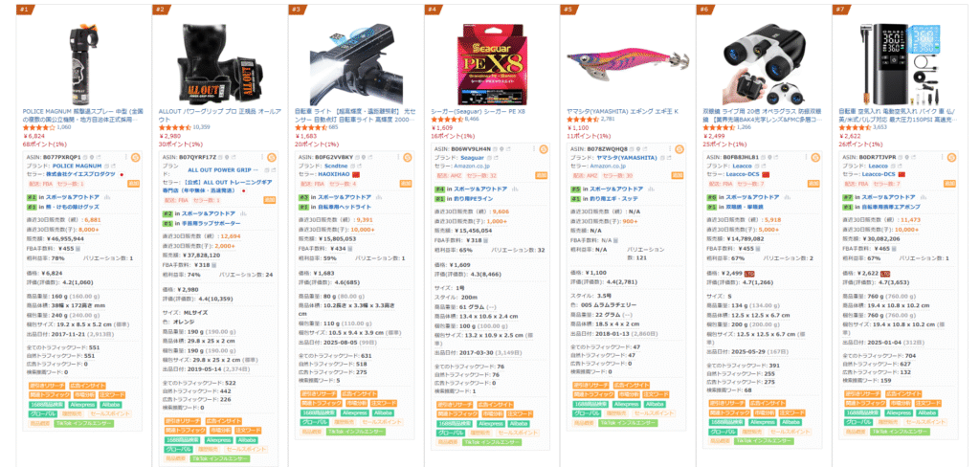The width and height of the screenshot is (980, 467).
Task: Click the globe icon beside ASIN B0FG2VVBKY
Action: click(363, 157)
